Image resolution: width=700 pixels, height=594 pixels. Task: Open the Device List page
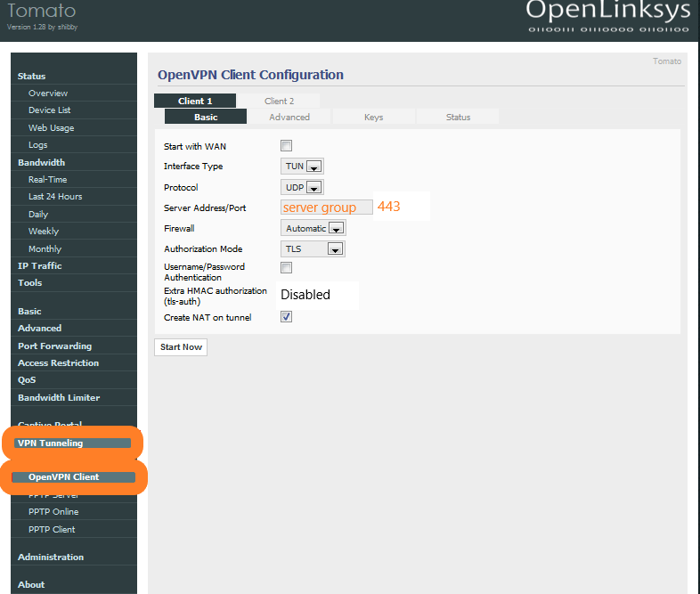point(50,110)
